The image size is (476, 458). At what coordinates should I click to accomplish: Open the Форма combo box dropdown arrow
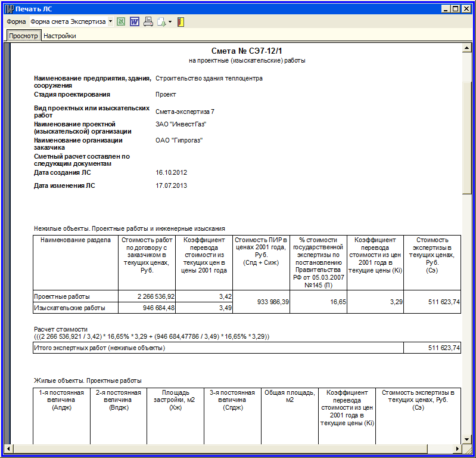[x=110, y=22]
